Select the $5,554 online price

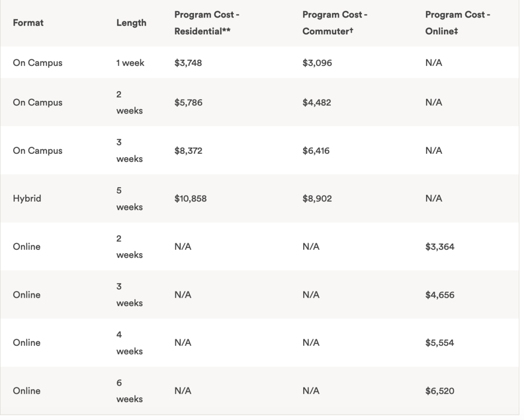tap(440, 342)
